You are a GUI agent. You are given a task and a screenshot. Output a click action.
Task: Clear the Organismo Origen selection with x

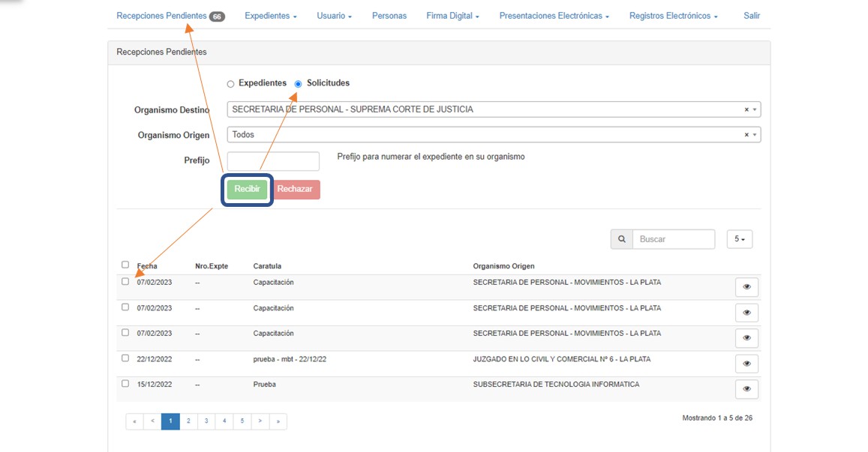pyautogui.click(x=746, y=135)
